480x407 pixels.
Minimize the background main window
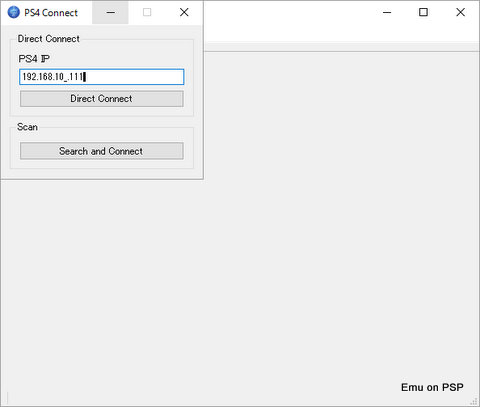pyautogui.click(x=387, y=12)
